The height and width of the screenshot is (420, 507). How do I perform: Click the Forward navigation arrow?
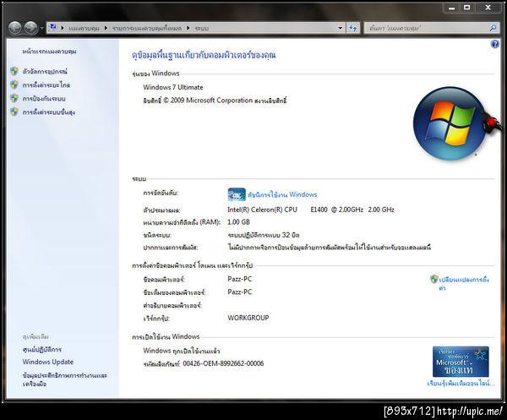[x=31, y=28]
